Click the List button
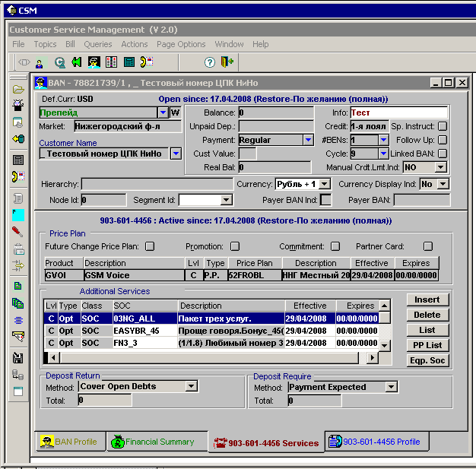This screenshot has height=469, width=476. point(427,330)
